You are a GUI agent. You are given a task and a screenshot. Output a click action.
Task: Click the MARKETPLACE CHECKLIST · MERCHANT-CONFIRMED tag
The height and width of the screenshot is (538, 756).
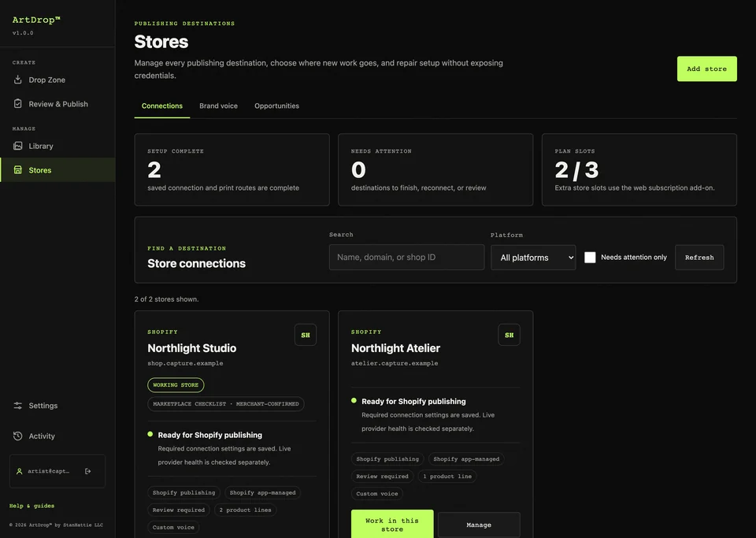coord(226,404)
